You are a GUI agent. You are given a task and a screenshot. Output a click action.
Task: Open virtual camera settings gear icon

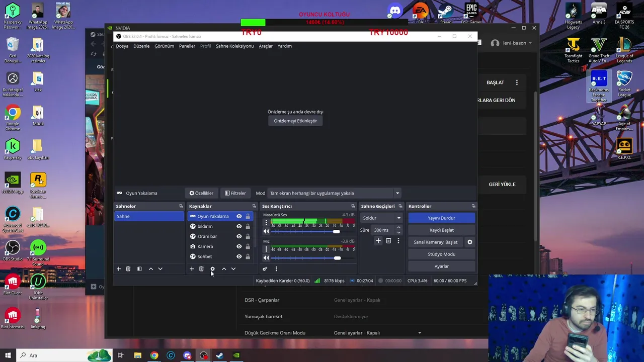pyautogui.click(x=470, y=242)
